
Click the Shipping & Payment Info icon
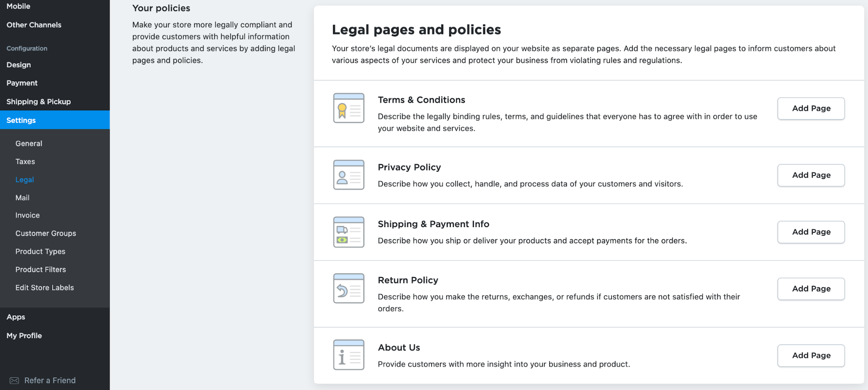click(x=349, y=232)
